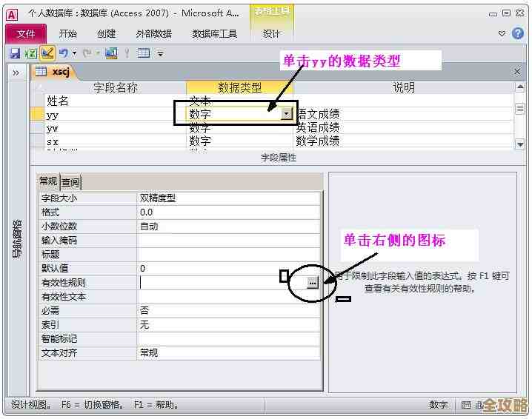Image resolution: width=532 pixels, height=419 pixels.
Task: Click the field list scrollbar thumb
Action: [520, 109]
